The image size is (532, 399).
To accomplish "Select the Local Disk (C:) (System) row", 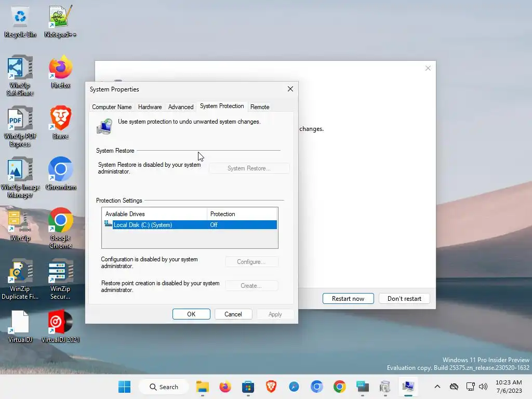I will point(190,225).
